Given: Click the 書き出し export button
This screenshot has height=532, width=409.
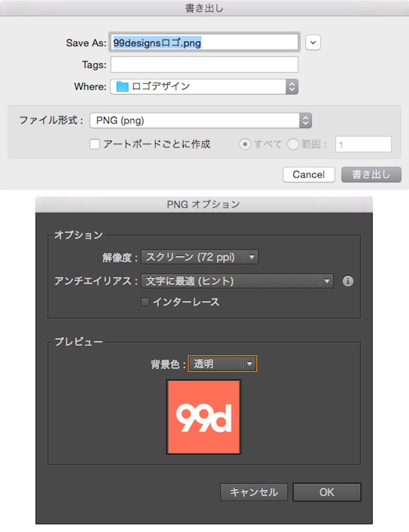Looking at the screenshot, I should [371, 175].
